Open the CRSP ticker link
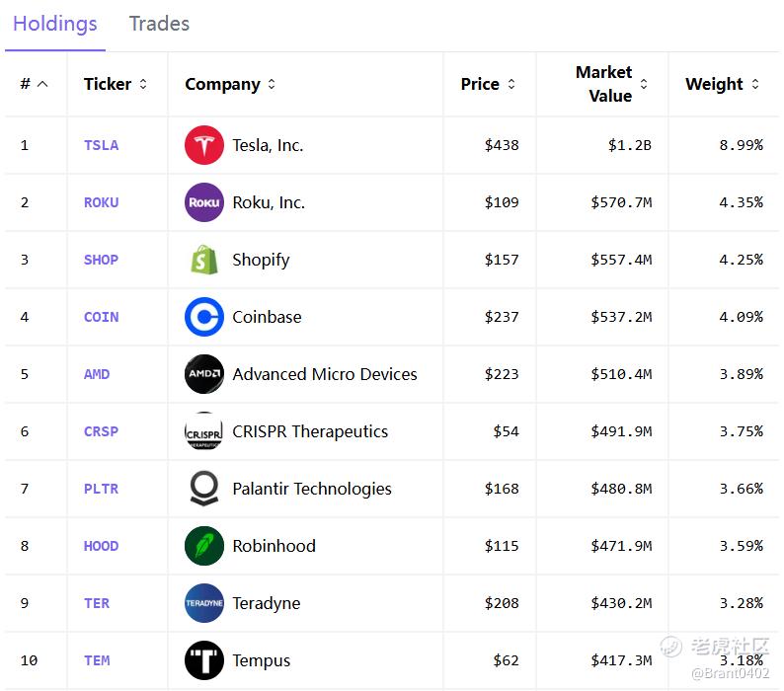This screenshot has width=784, height=691. click(101, 431)
